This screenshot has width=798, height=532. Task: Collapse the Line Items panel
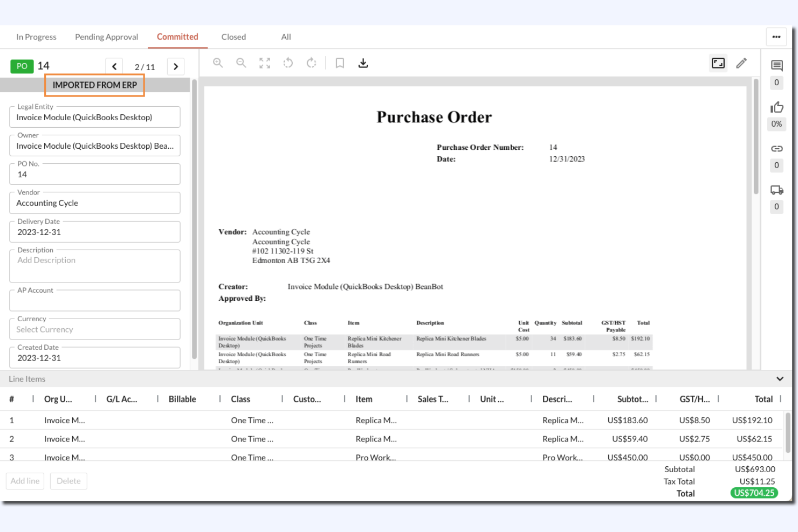point(779,379)
